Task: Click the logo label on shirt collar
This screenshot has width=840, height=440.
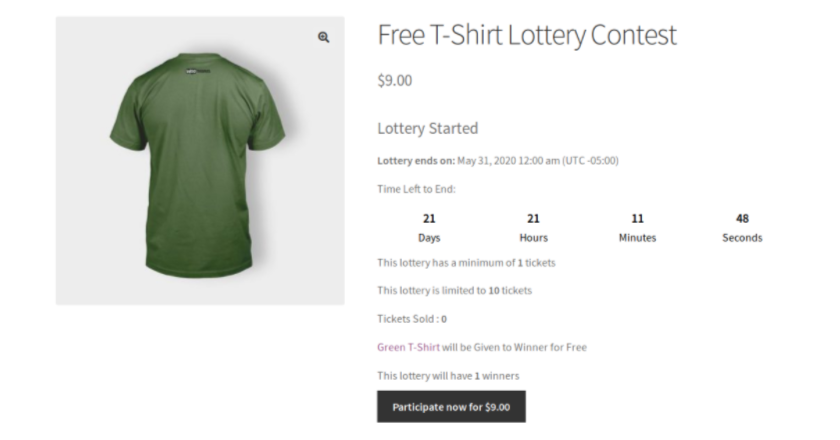Action: click(x=198, y=71)
